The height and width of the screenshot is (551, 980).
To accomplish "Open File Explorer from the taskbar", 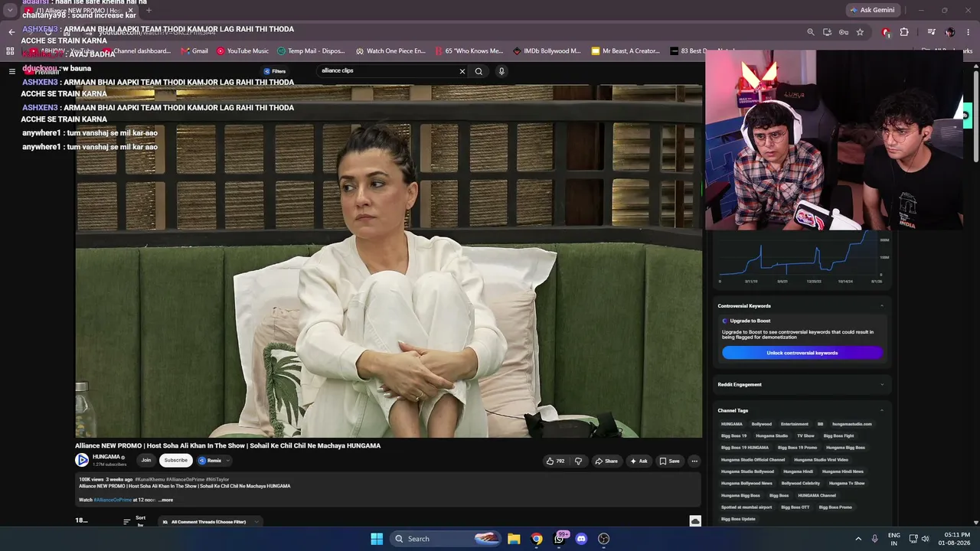I will tap(514, 539).
